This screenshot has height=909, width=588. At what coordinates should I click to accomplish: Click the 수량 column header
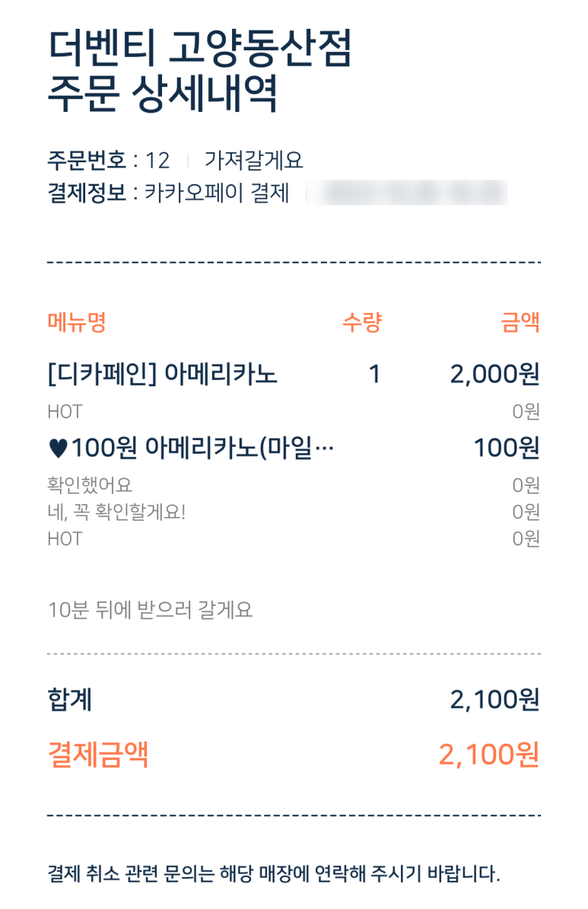pyautogui.click(x=361, y=322)
